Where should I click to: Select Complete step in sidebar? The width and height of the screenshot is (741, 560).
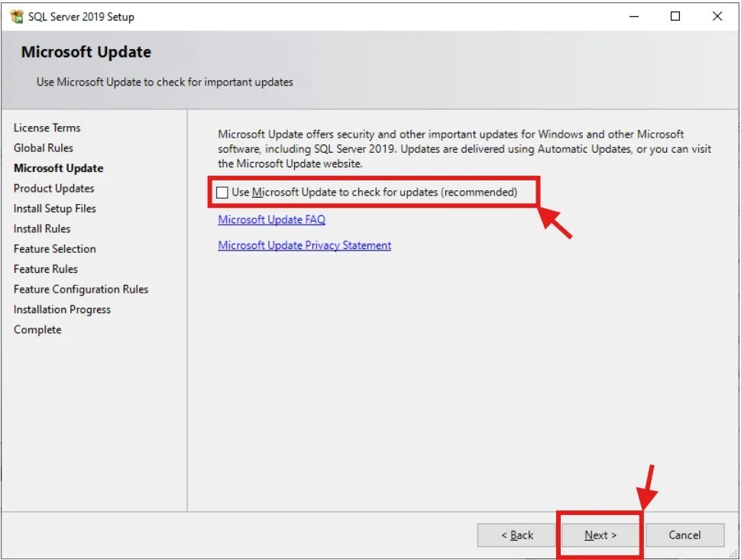[37, 330]
